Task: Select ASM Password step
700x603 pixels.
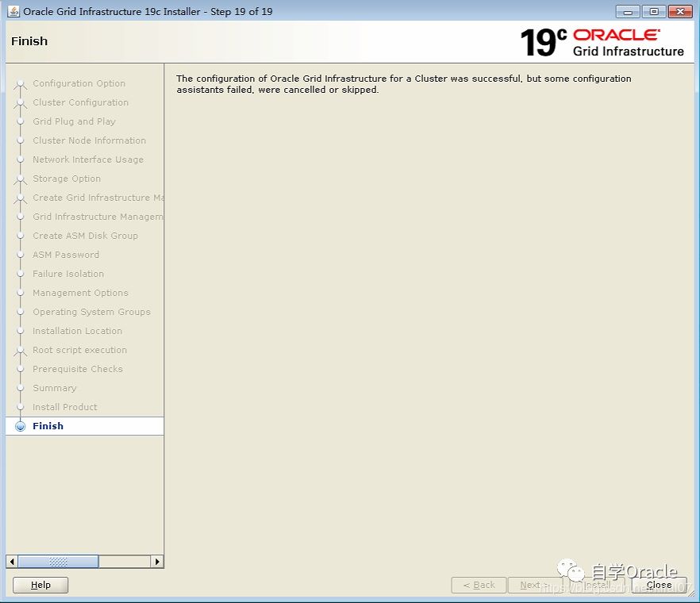Action: coord(66,255)
